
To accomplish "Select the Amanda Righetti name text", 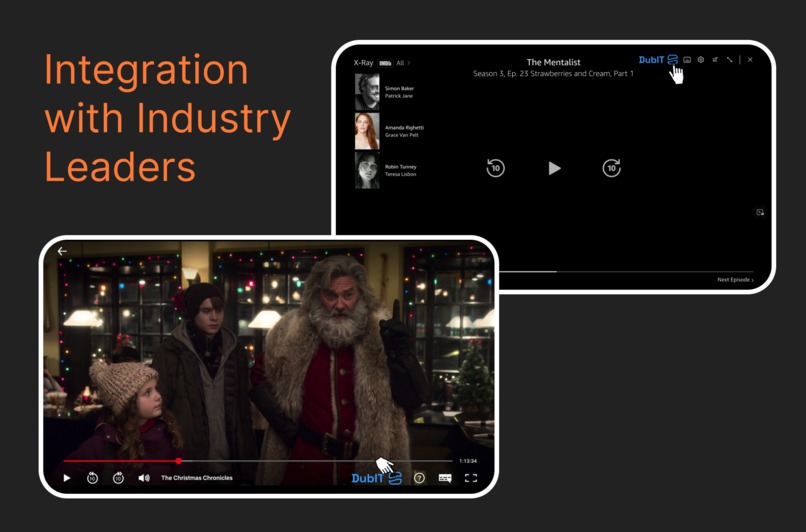I will 405,127.
